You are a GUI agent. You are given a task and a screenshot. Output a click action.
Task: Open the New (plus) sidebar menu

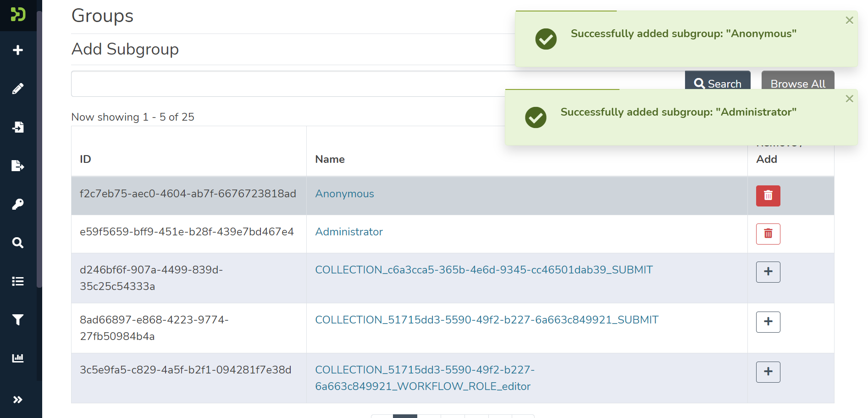(18, 50)
